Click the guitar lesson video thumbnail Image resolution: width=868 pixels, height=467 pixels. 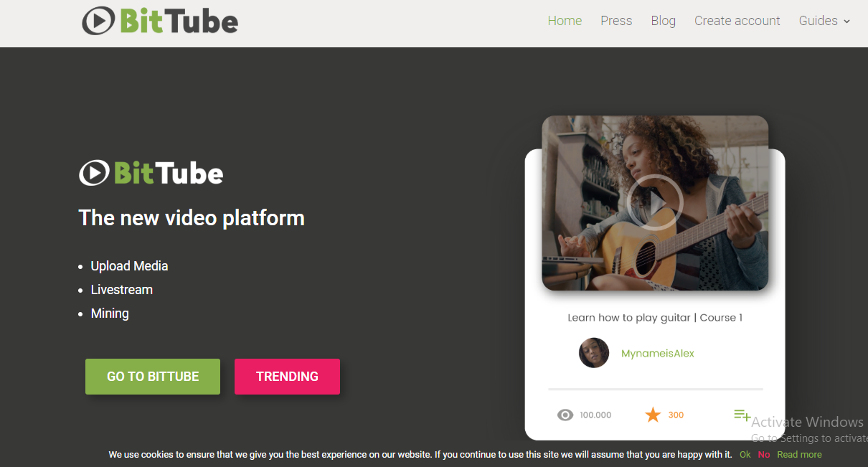pos(655,203)
